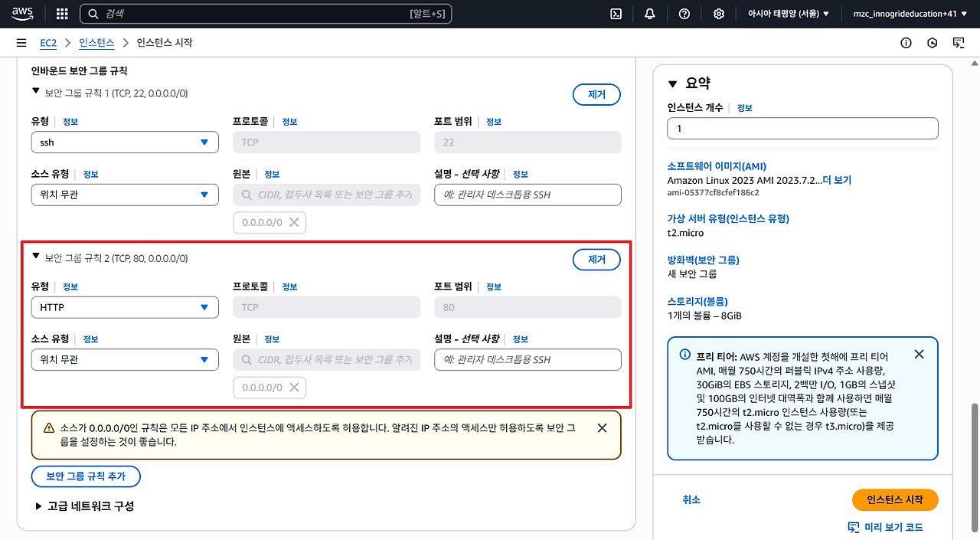Go to 인스턴스 breadcrumb

pos(96,43)
